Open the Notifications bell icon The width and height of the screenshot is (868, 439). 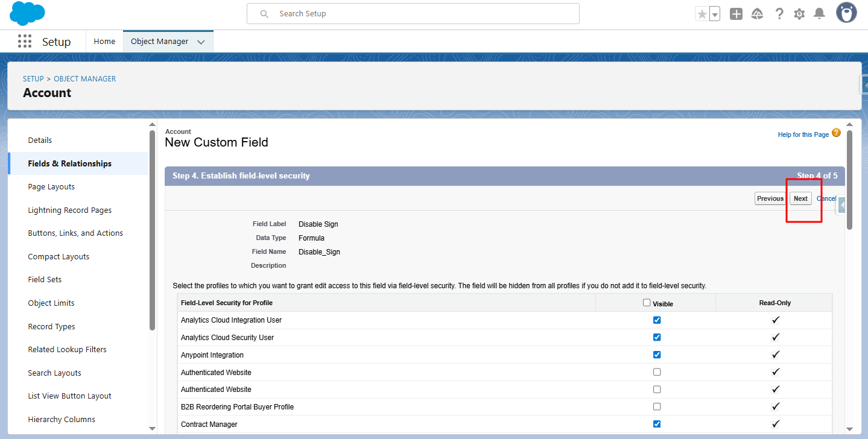(x=819, y=14)
